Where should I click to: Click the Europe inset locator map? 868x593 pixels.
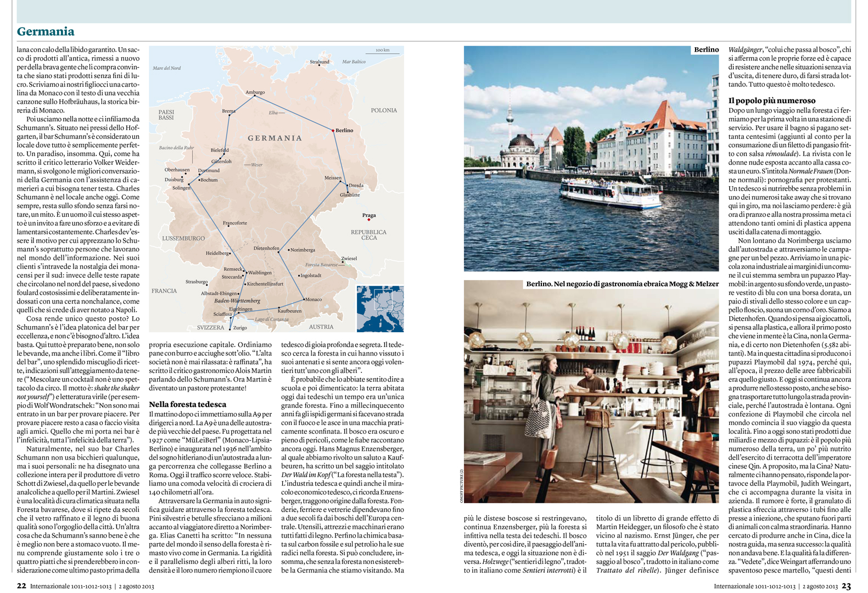coord(379,309)
